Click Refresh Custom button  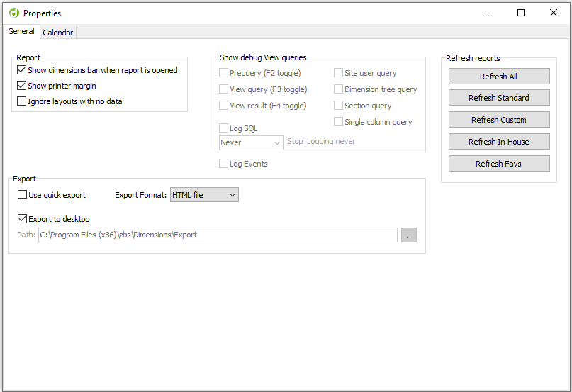499,120
